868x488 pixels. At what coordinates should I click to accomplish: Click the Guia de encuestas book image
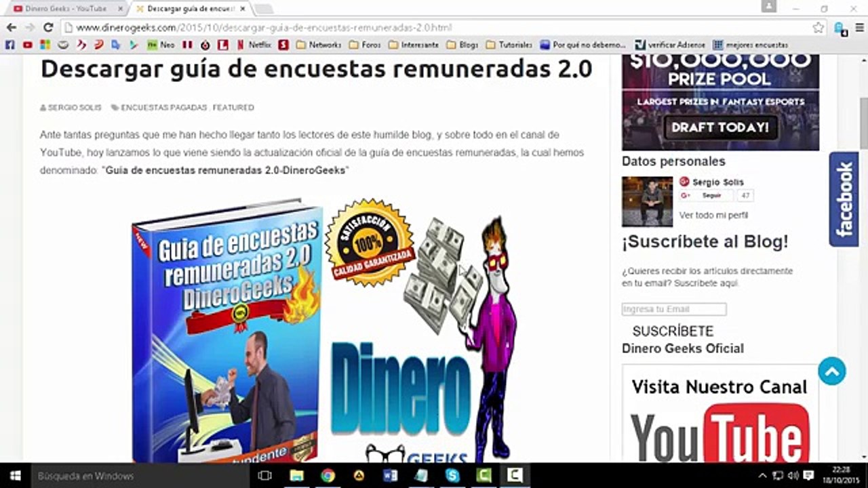228,332
